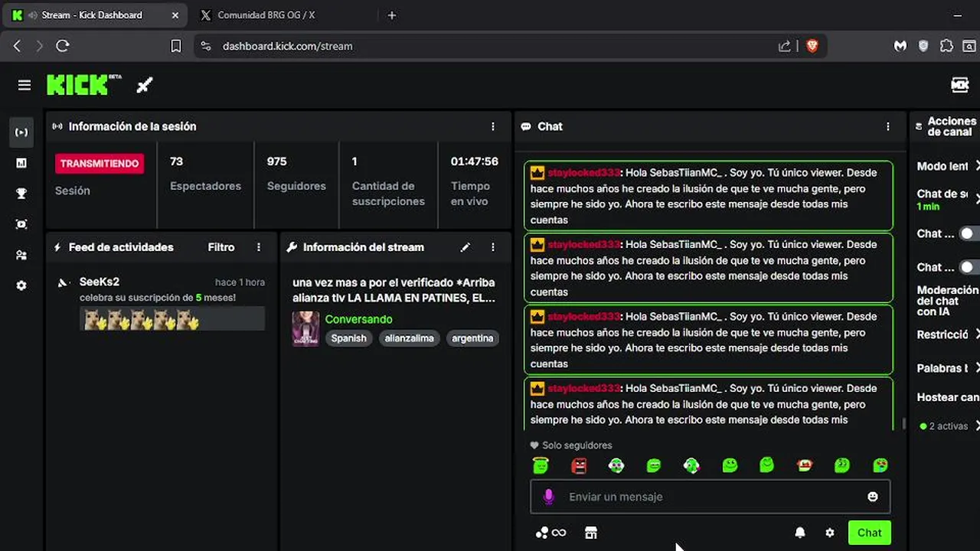Open the trophy achievements sidebar icon
The height and width of the screenshot is (551, 980).
coord(21,194)
